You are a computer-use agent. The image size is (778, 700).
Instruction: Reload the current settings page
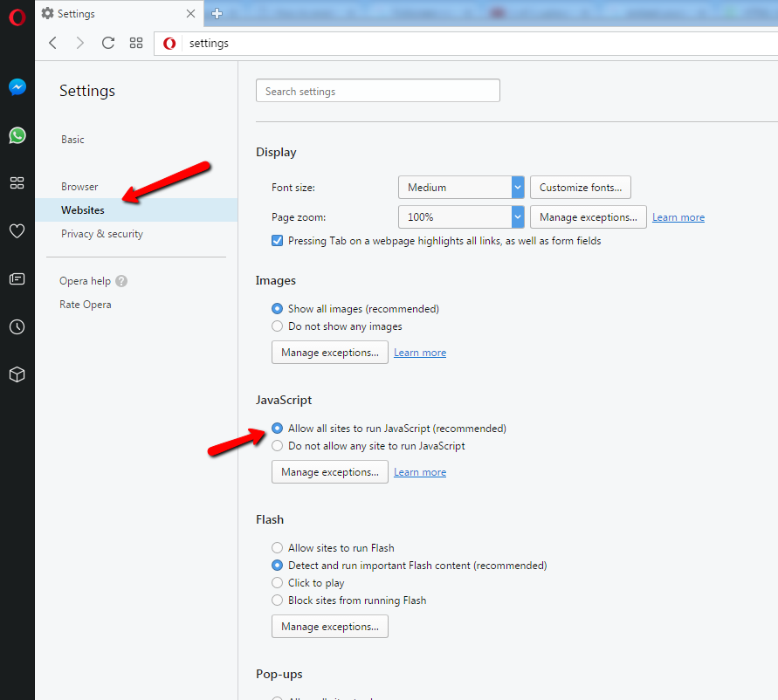(x=107, y=43)
